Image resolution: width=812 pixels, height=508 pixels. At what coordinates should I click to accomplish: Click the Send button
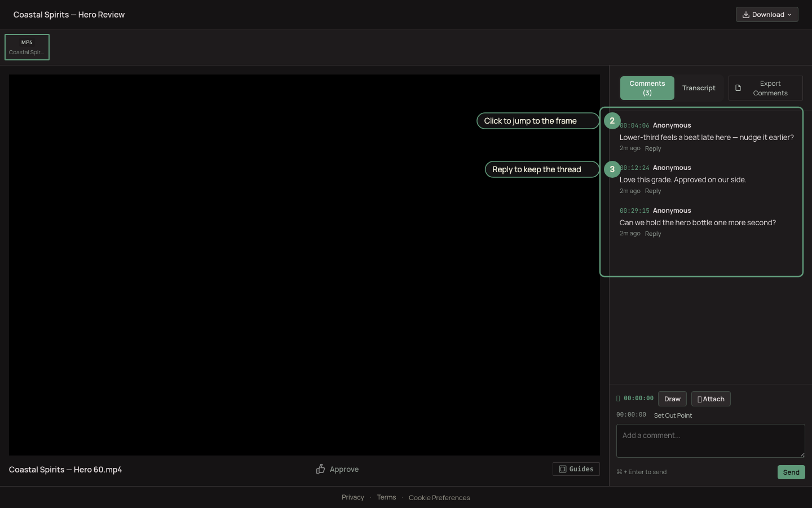pos(791,472)
